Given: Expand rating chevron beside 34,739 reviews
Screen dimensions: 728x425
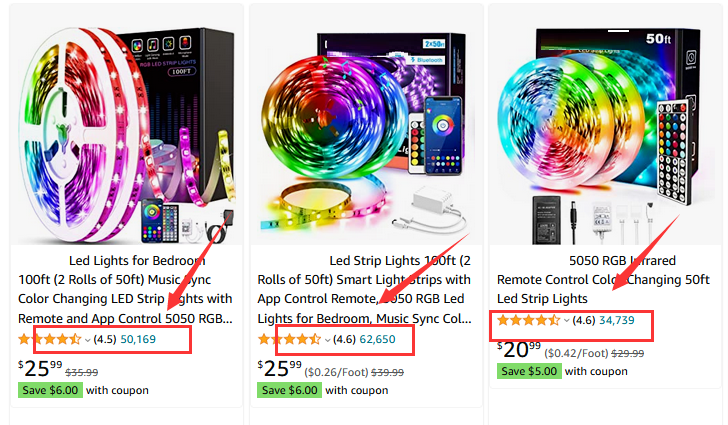Looking at the screenshot, I should [566, 321].
